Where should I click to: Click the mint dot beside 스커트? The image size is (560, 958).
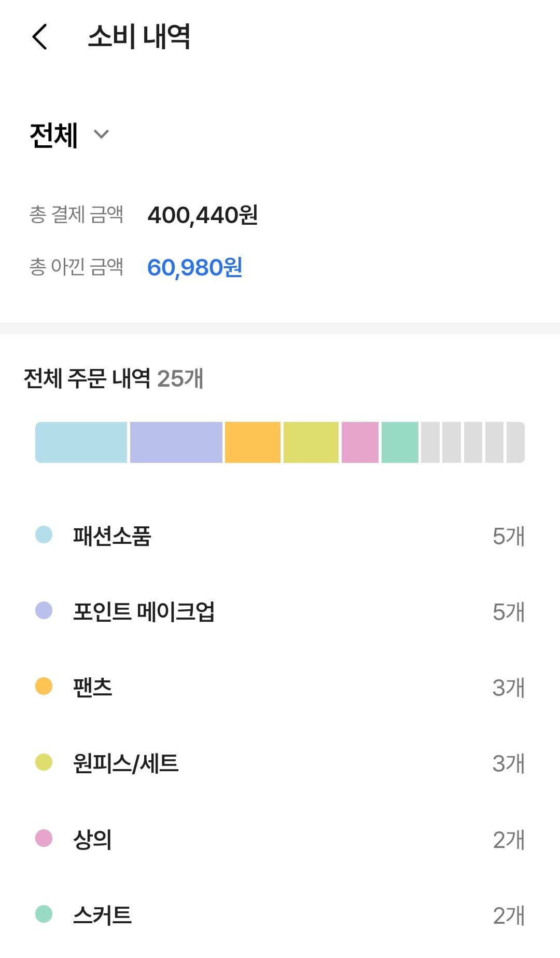44,914
